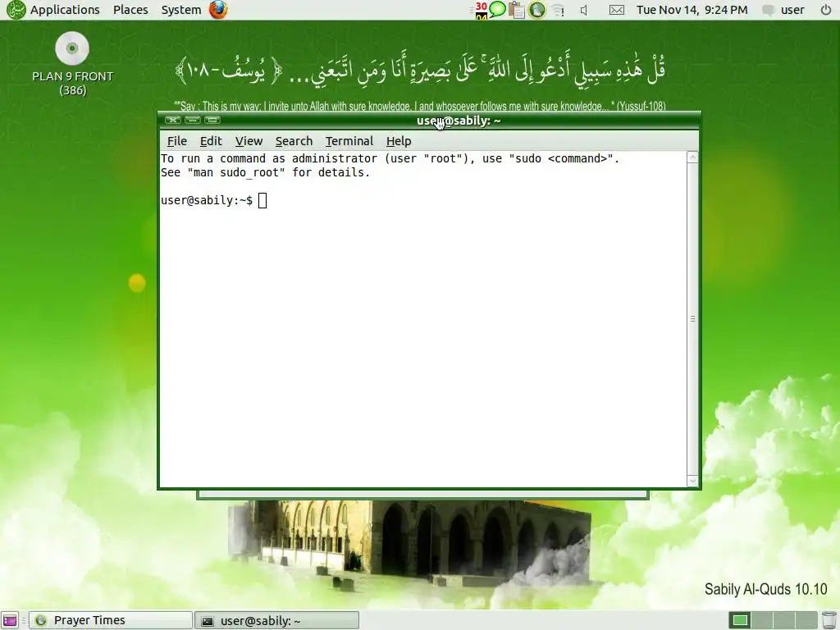Screen dimensions: 840x630
Task: Open the PLAN 9 FRONT disc icon
Action: tap(72, 64)
